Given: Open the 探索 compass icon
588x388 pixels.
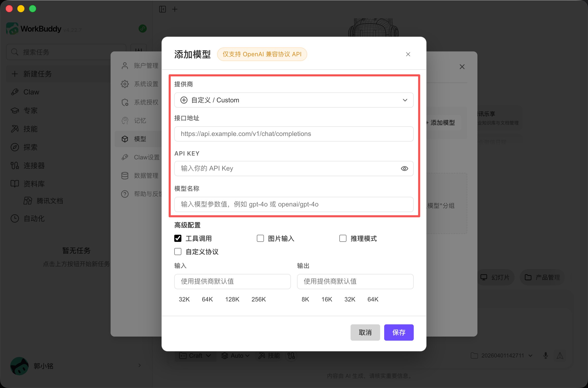Looking at the screenshot, I should point(15,147).
